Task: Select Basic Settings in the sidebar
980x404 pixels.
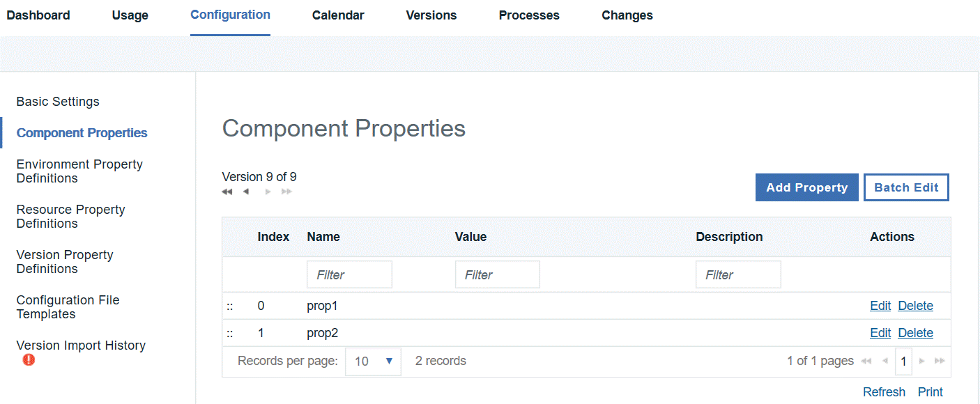Action: (57, 102)
